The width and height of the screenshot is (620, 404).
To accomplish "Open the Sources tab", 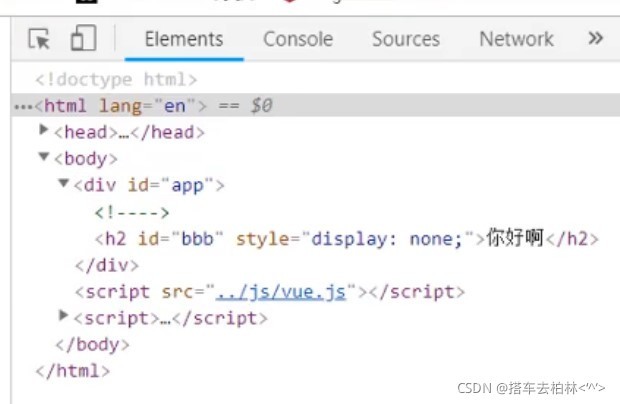I will (406, 39).
